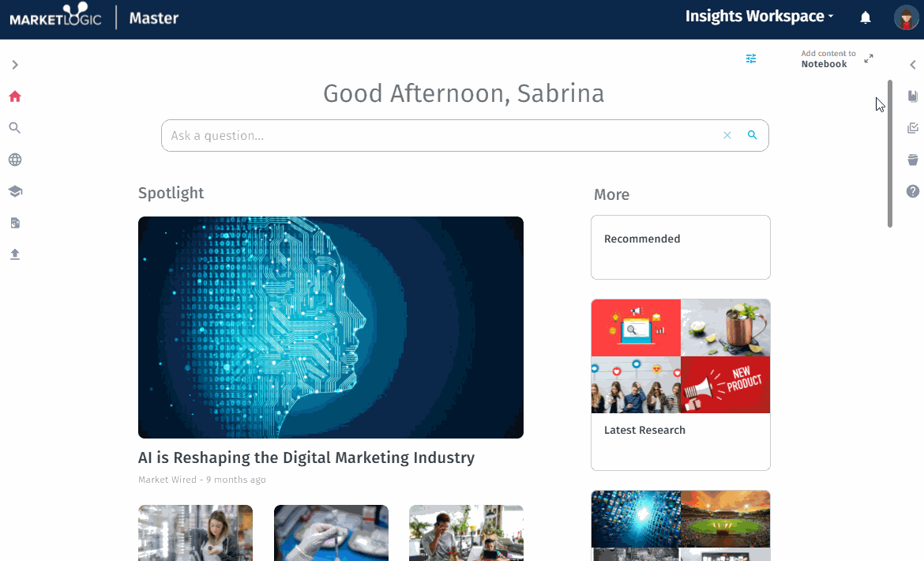Open the filter settings sliders icon
This screenshot has width=924, height=561.
click(751, 58)
